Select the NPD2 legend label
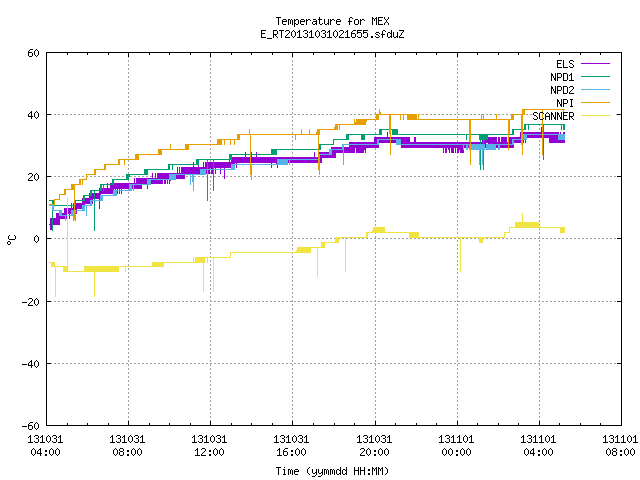This screenshot has height=480, width=640. point(562,90)
